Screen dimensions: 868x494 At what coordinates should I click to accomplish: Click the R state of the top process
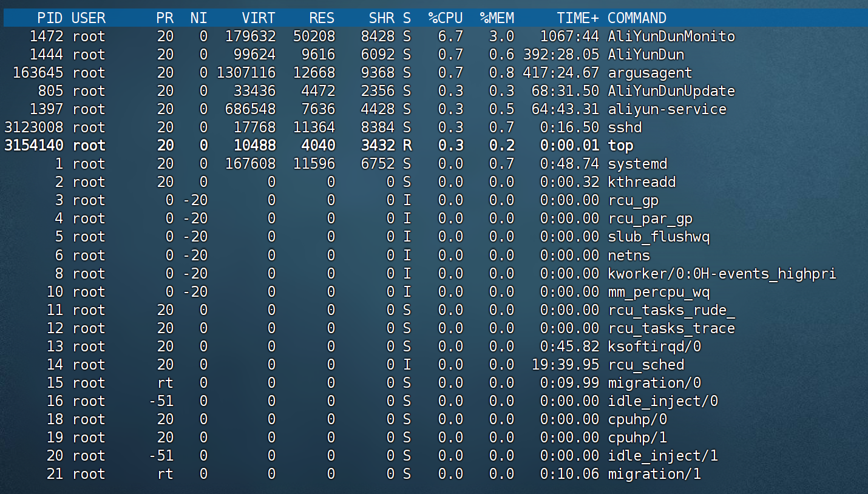pyautogui.click(x=407, y=146)
